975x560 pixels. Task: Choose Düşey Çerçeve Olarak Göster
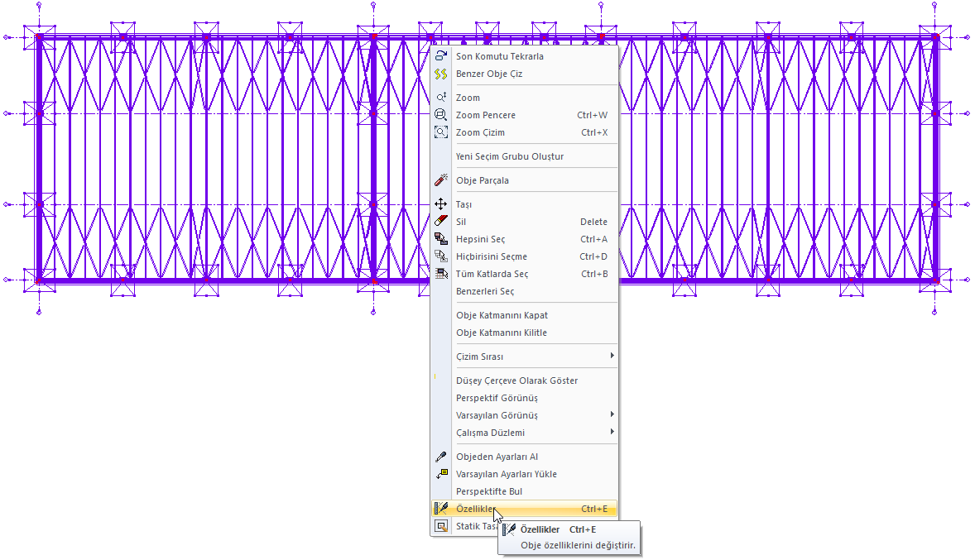[524, 381]
